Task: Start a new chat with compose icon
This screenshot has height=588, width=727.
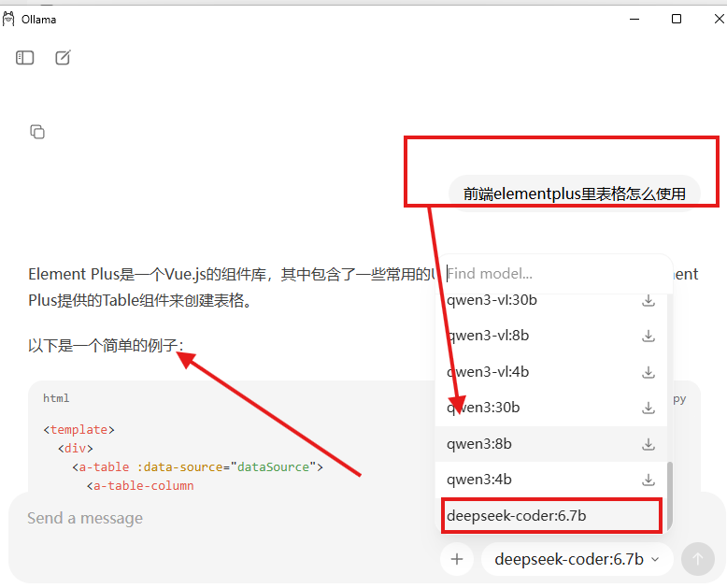Action: tap(63, 58)
